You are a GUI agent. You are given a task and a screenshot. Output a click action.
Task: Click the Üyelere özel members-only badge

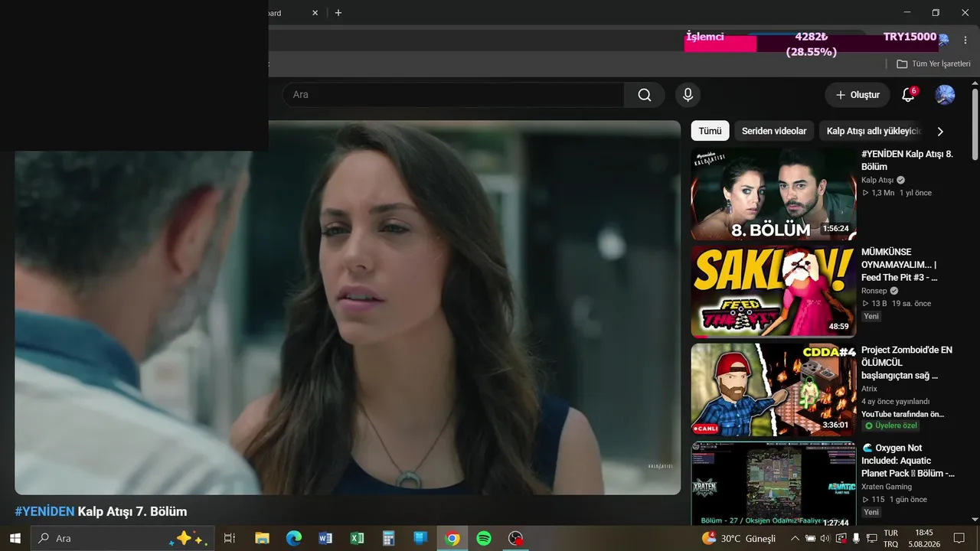click(x=890, y=425)
